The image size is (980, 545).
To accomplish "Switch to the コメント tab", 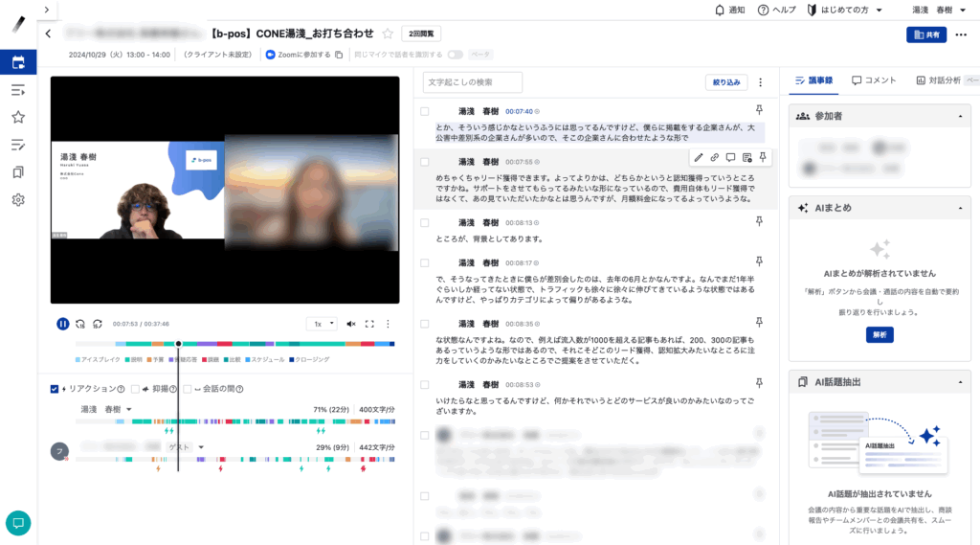I will pos(874,80).
